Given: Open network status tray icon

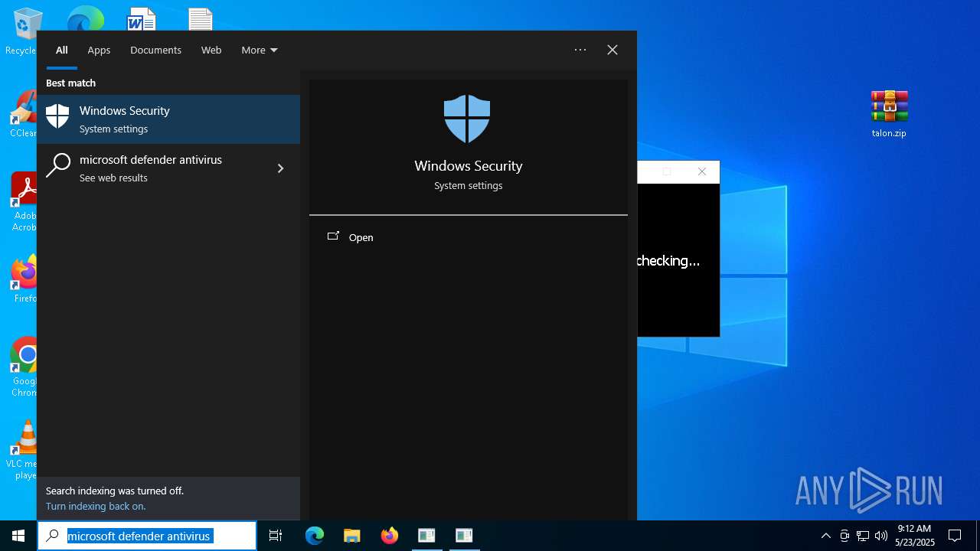Looking at the screenshot, I should coord(863,536).
